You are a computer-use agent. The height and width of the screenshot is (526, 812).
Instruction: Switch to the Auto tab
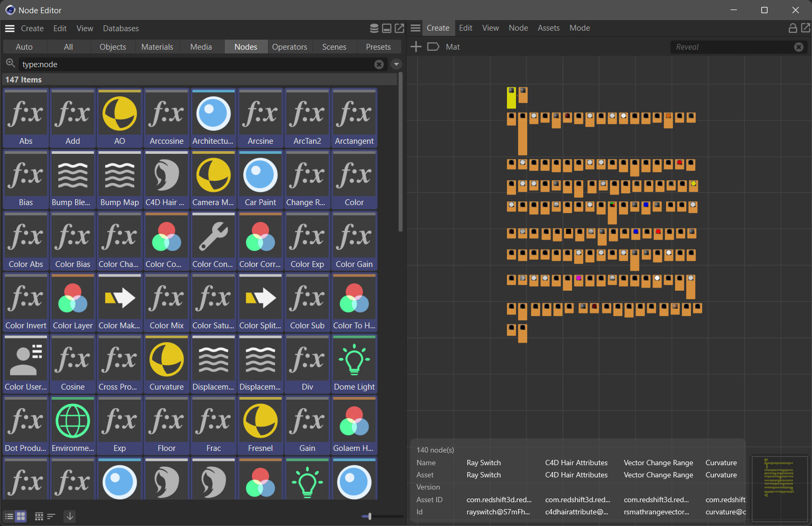coord(24,47)
